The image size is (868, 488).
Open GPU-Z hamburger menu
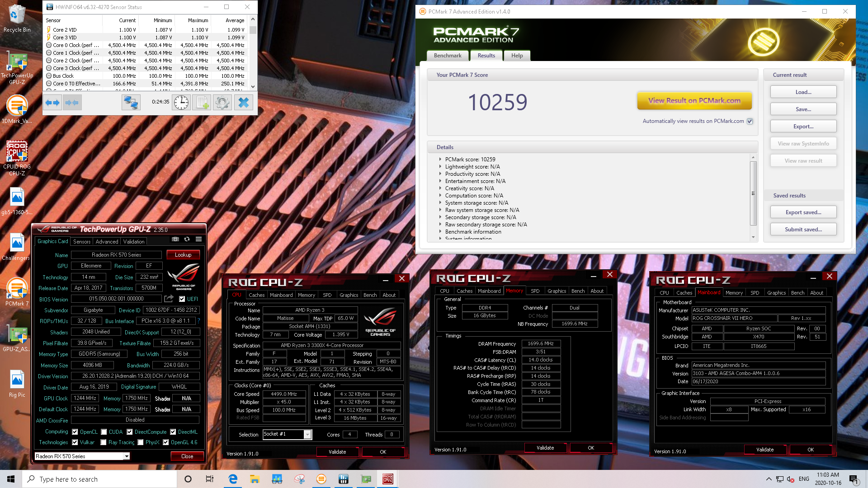point(198,239)
